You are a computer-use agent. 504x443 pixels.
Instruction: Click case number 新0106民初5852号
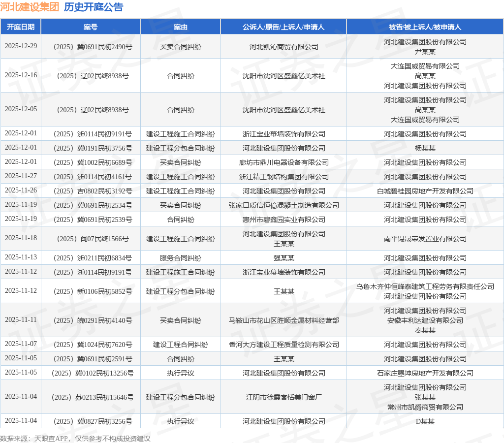(93, 291)
